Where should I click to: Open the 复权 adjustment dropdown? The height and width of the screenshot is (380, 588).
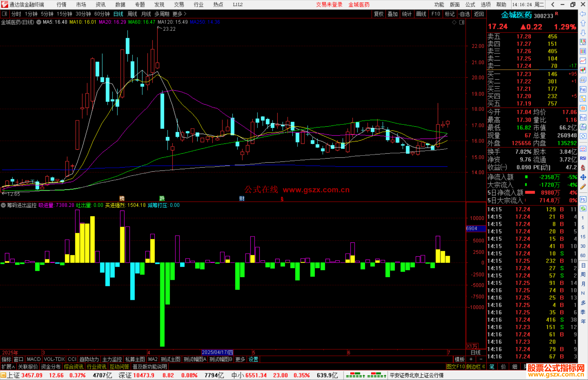tap(379, 14)
